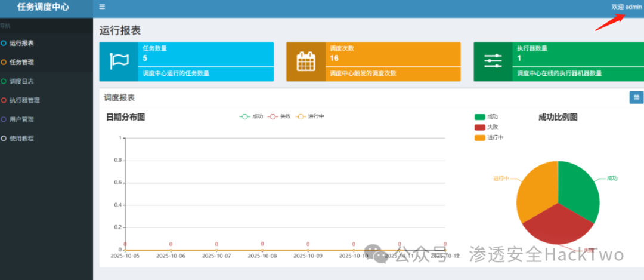Click the 调度次数 label text
The width and height of the screenshot is (644, 280).
pos(342,48)
